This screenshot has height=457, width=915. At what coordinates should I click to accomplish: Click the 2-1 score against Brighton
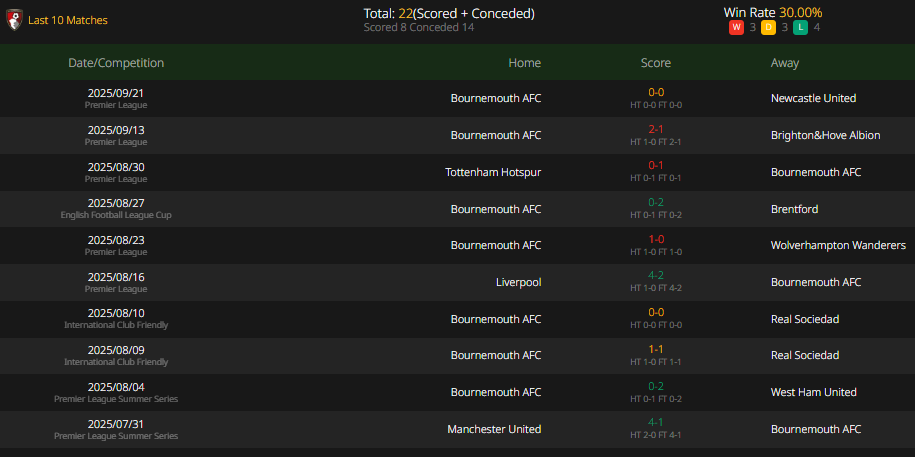pyautogui.click(x=656, y=129)
